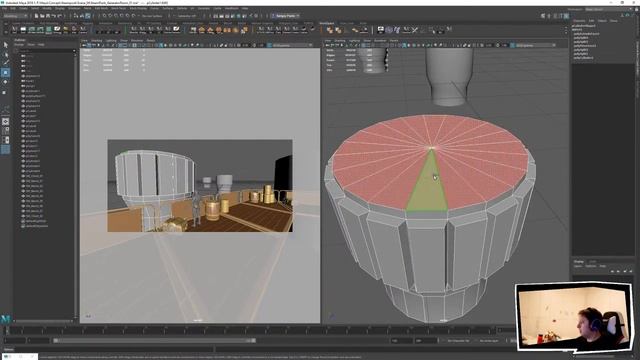The height and width of the screenshot is (360, 640).
Task: Select the Rotate tool in Toolbox
Action: (x=6, y=82)
